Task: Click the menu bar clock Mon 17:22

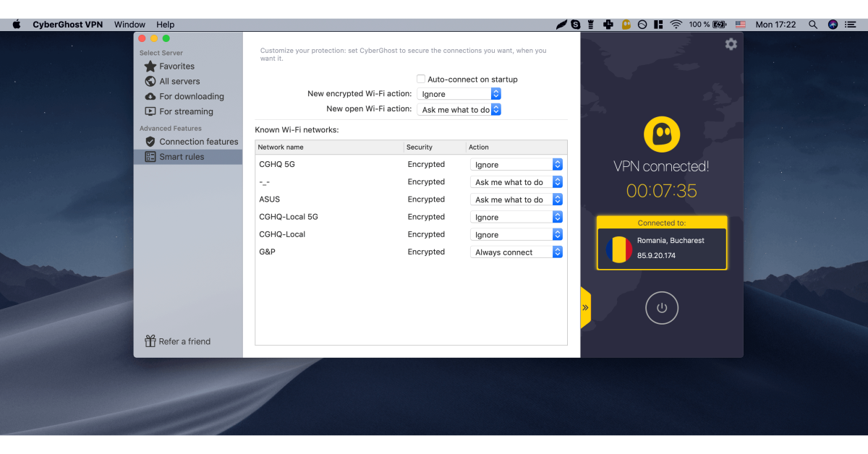Action: (775, 25)
